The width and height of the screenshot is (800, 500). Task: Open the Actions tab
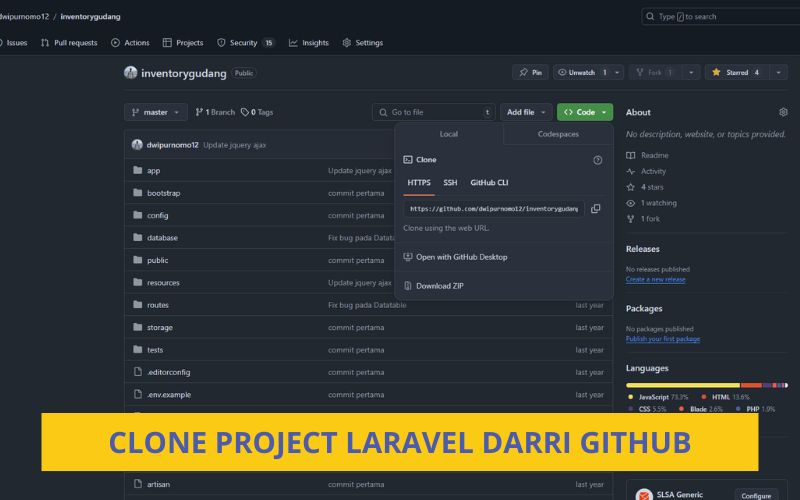pyautogui.click(x=131, y=43)
